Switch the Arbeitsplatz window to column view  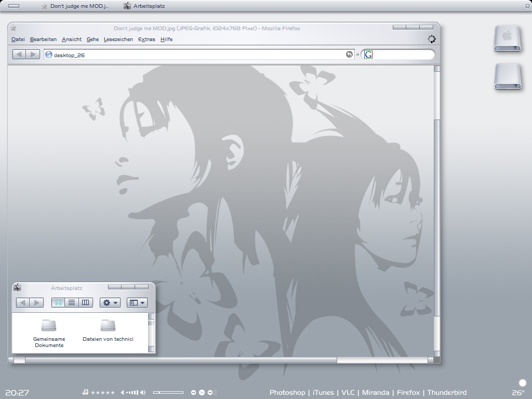point(86,302)
